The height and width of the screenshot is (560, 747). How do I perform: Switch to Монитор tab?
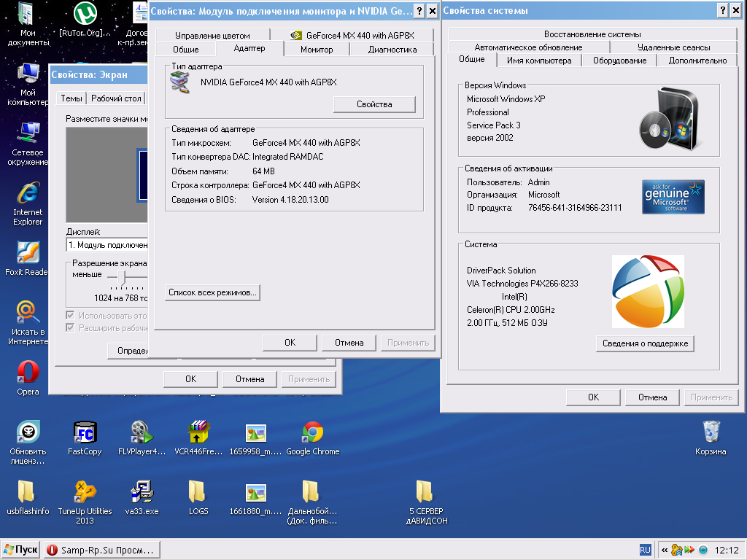coord(317,50)
